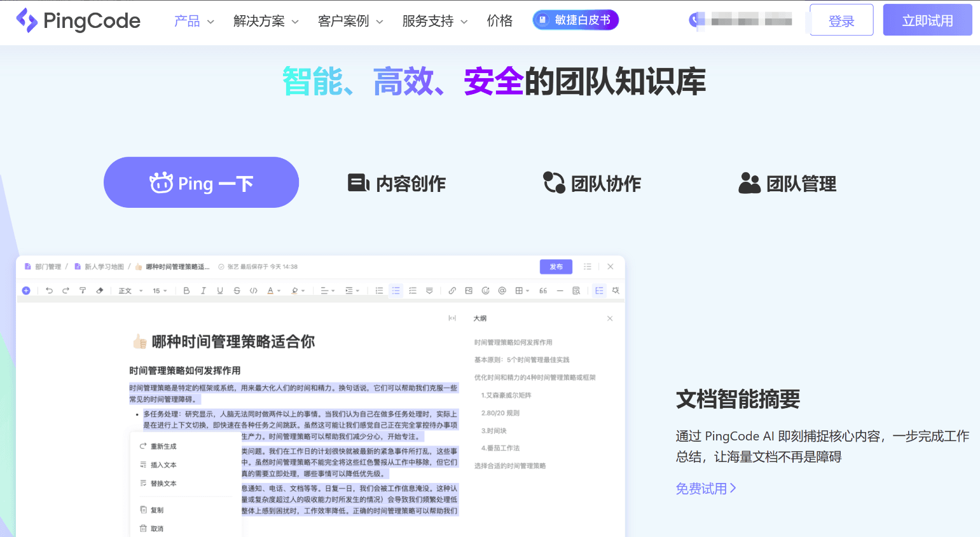Click the 发布 publish button
The image size is (980, 537).
pyautogui.click(x=556, y=267)
